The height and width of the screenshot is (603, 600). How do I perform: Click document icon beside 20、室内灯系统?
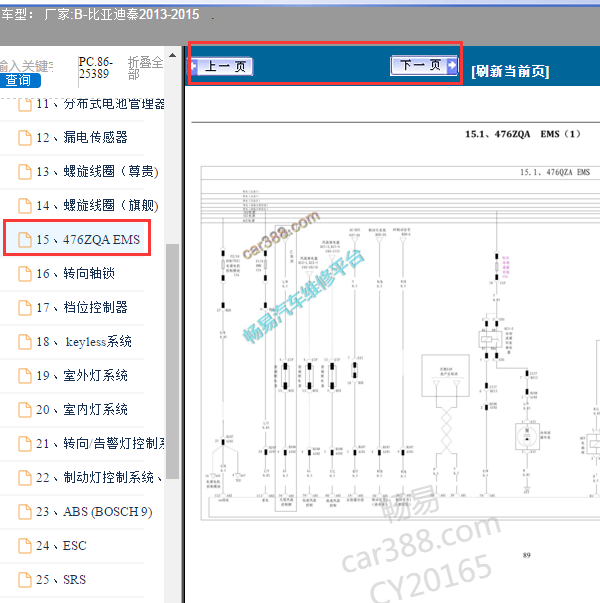tap(25, 410)
